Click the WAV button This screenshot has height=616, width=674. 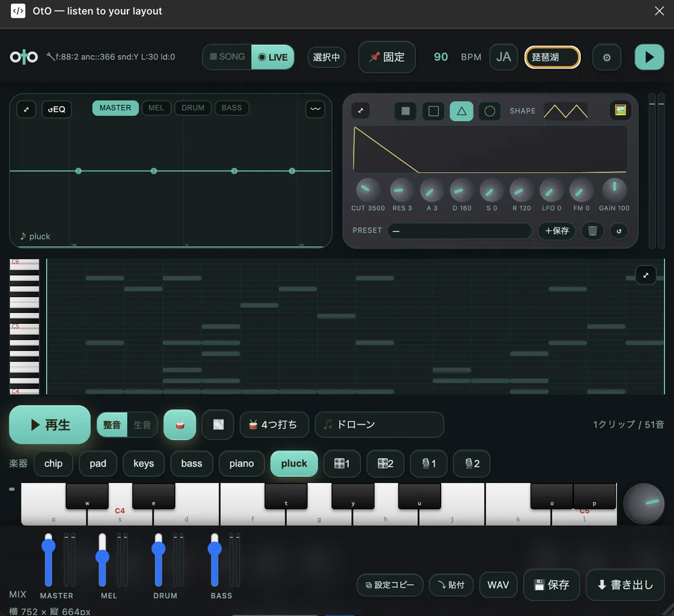498,585
